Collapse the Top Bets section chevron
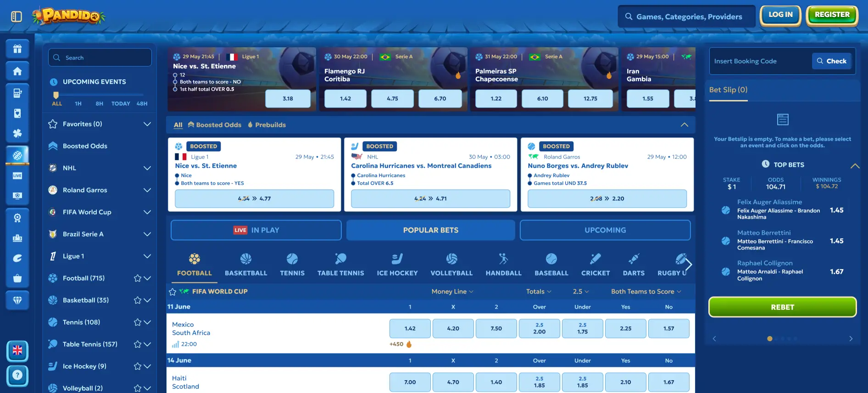 tap(855, 166)
